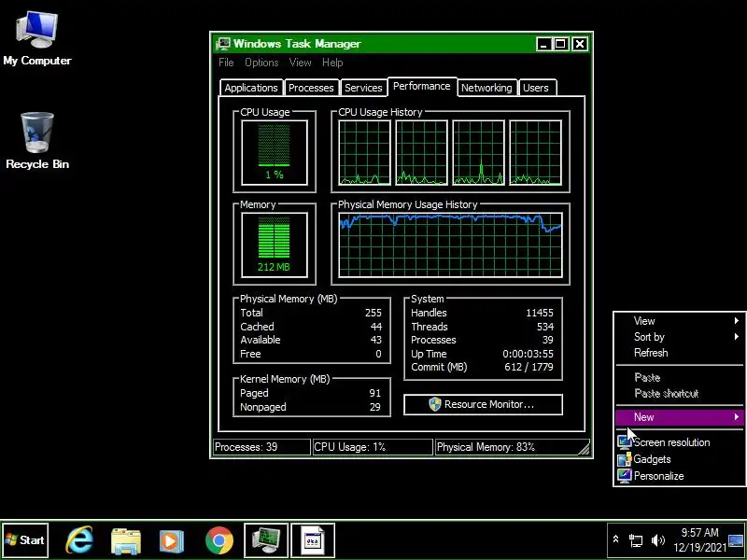
Task: Open the Recycle Bin desktop icon
Action: tap(37, 141)
